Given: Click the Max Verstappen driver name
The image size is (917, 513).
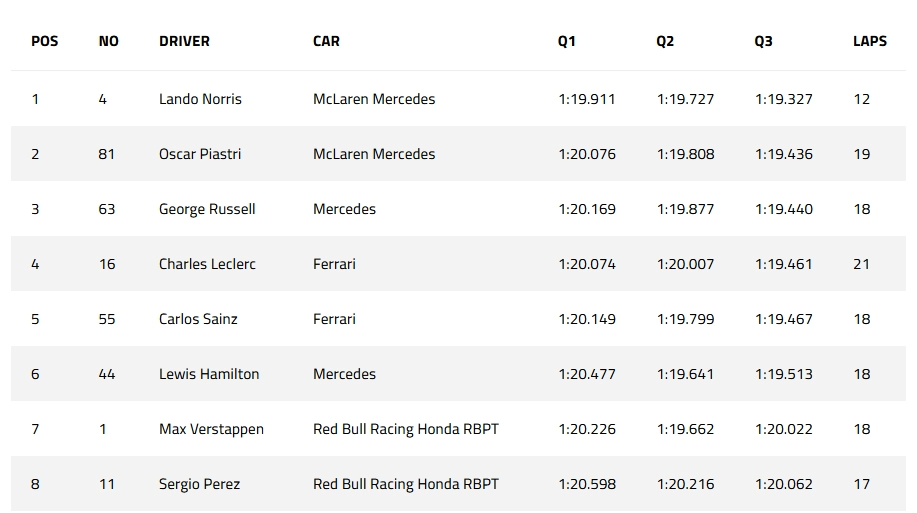Looking at the screenshot, I should (x=211, y=429).
